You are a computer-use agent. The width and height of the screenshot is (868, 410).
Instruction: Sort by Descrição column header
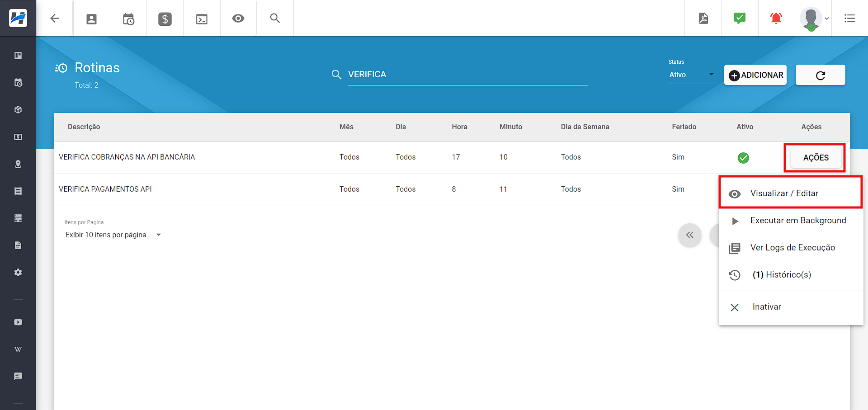84,127
